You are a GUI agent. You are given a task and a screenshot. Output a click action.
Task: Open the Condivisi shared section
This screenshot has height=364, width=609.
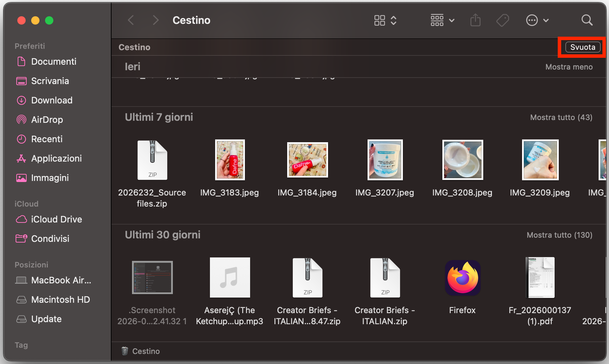pos(50,238)
